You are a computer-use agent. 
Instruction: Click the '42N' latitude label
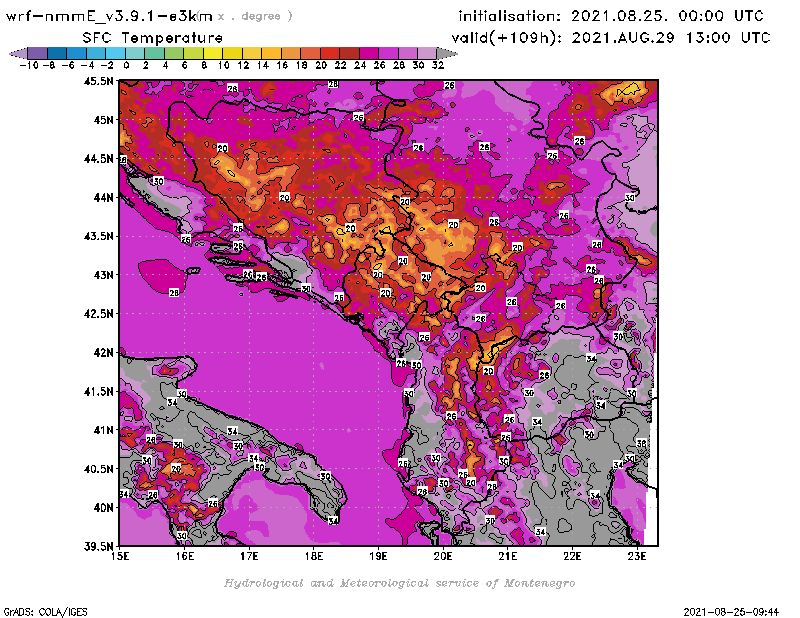tap(103, 353)
